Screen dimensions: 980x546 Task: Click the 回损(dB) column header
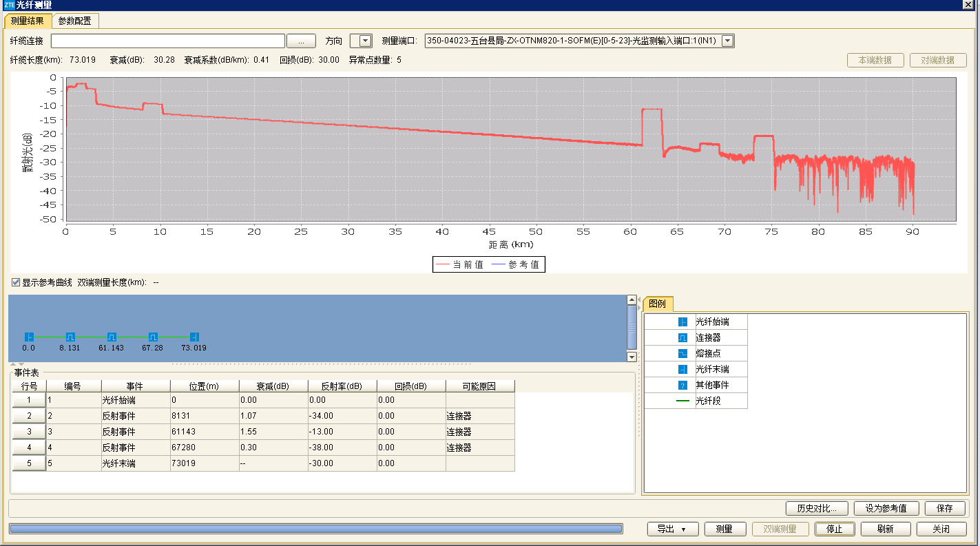pyautogui.click(x=411, y=386)
